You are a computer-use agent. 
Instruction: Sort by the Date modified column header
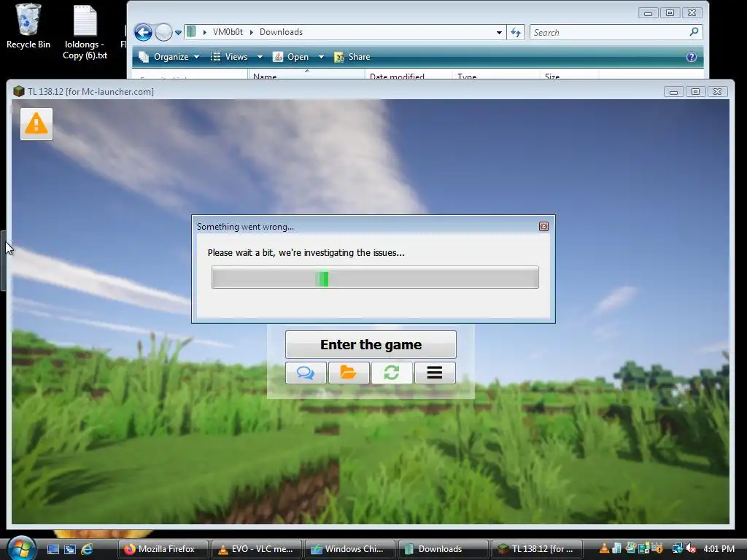click(x=409, y=75)
